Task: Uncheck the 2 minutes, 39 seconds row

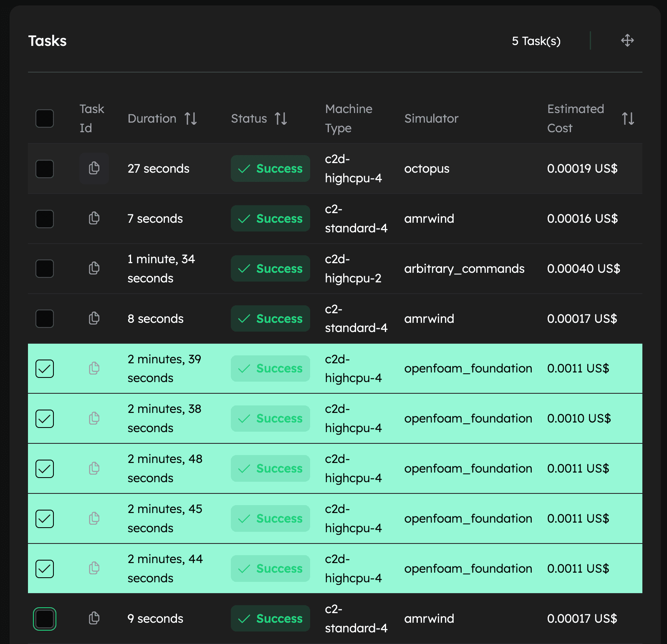Action: 45,369
